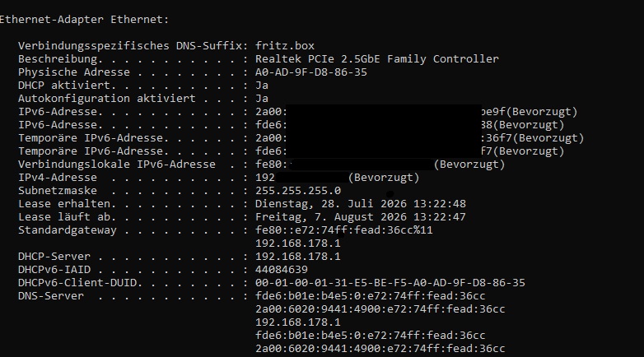Click the last 2a00:6020 DNS server line
Image resolution: width=644 pixels, height=357 pixels.
click(x=380, y=349)
